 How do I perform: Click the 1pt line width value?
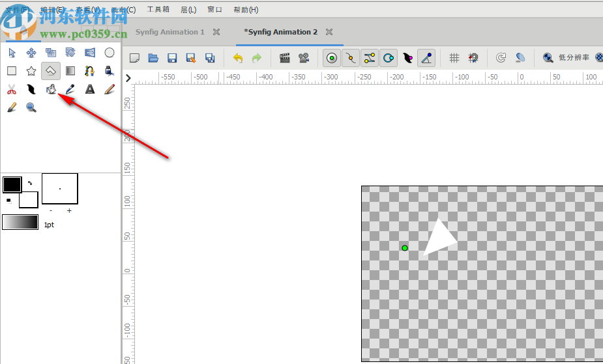[x=49, y=225]
